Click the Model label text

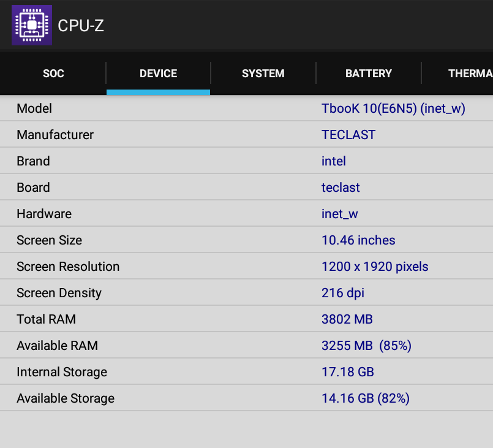point(34,108)
